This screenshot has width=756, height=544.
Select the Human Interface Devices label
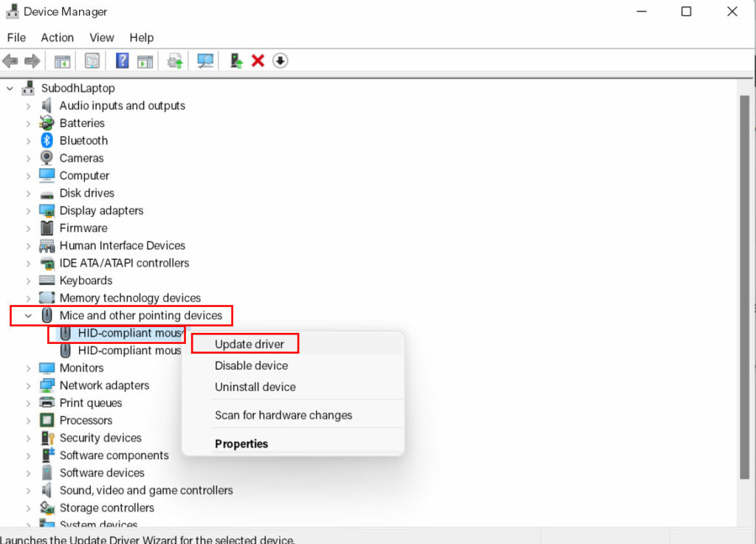pos(123,245)
